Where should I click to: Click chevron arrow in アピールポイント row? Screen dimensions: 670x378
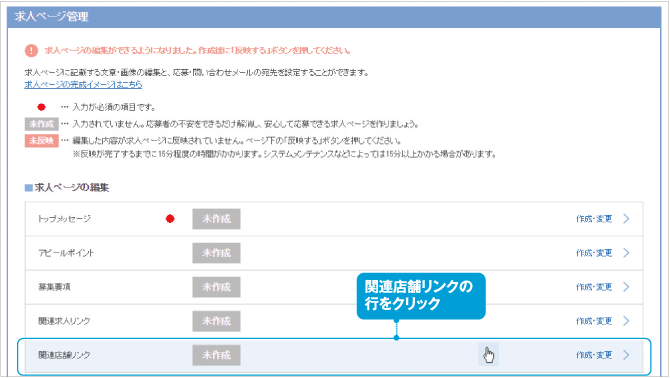coord(626,253)
